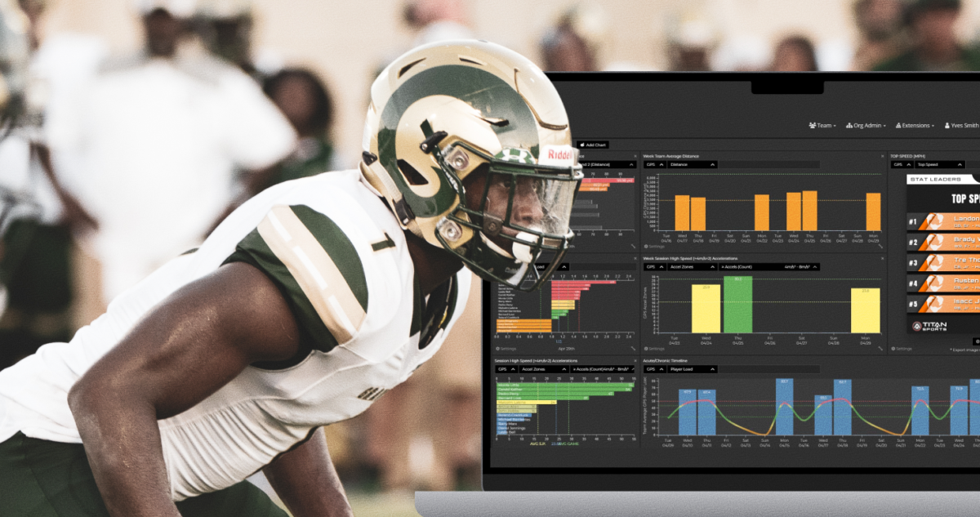Open the Distance dropdown on Average Distance chart
Viewport: 980px width, 517px height.
[x=692, y=165]
